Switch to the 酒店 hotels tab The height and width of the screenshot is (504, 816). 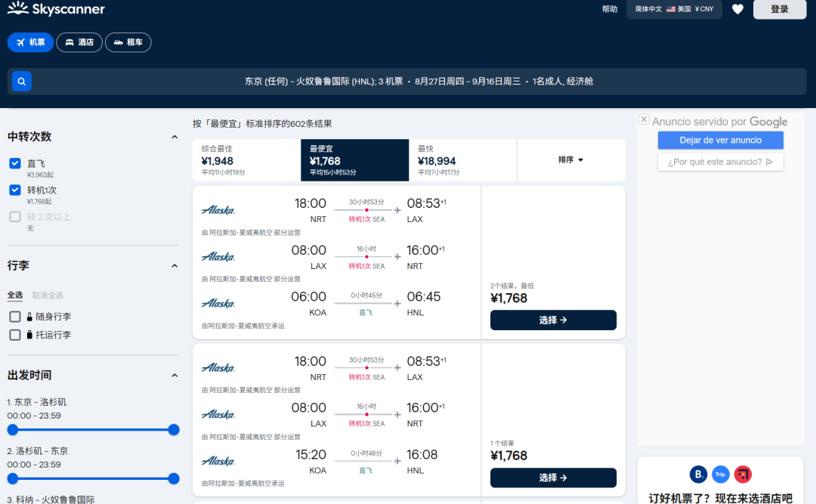[x=79, y=42]
